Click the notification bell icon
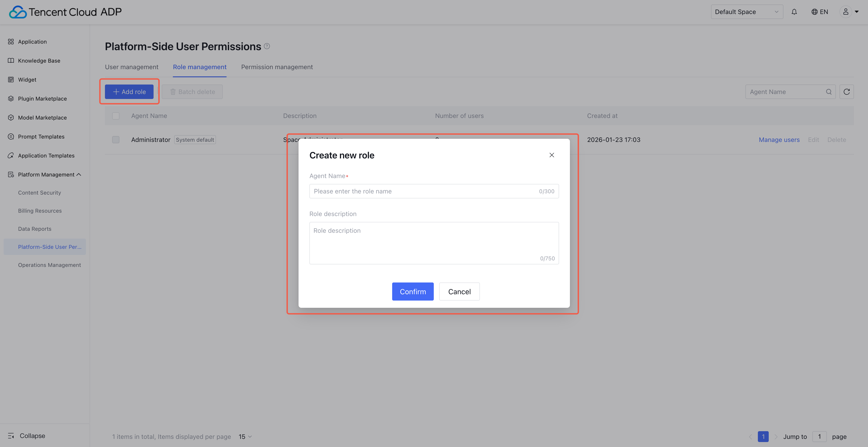The width and height of the screenshot is (868, 447). tap(794, 12)
